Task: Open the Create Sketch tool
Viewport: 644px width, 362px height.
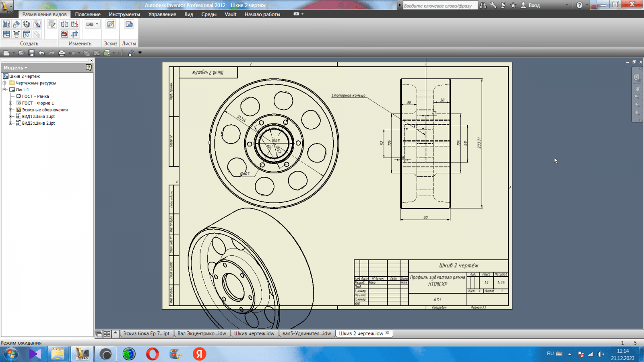Action: (111, 25)
